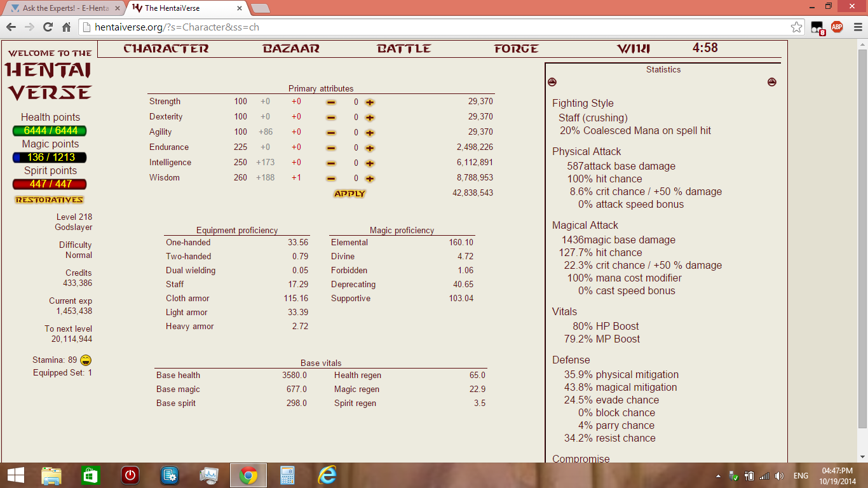Click the Credits amount 433,386
Screen dimensions: 868x488
78,283
